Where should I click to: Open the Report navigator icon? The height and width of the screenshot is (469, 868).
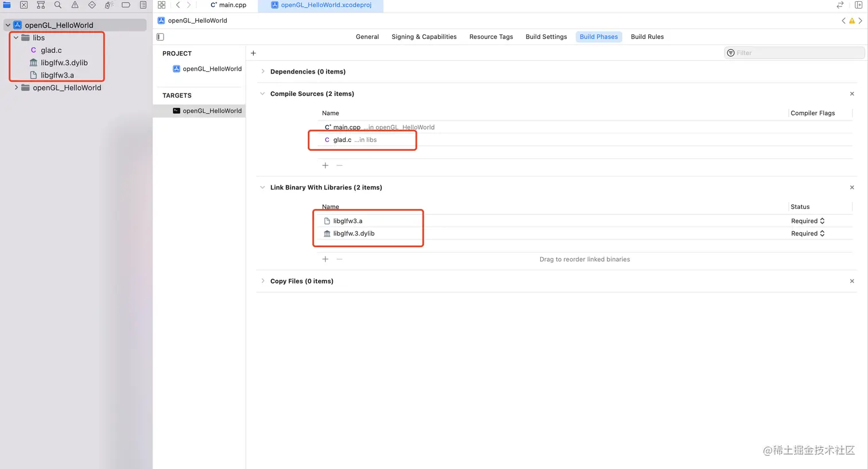(x=143, y=5)
